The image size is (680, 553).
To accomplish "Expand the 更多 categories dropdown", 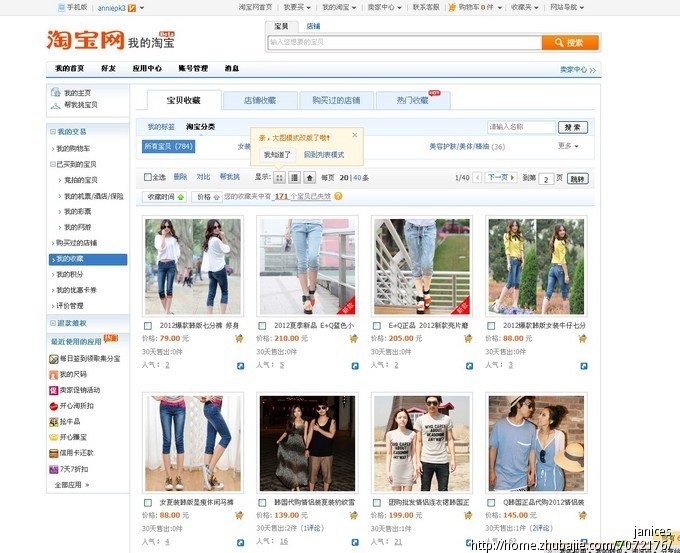I will click(568, 146).
